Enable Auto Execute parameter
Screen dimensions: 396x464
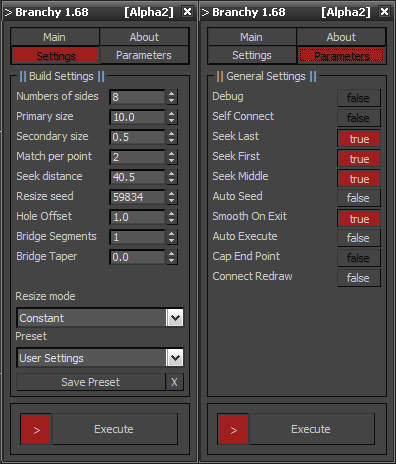[359, 238]
